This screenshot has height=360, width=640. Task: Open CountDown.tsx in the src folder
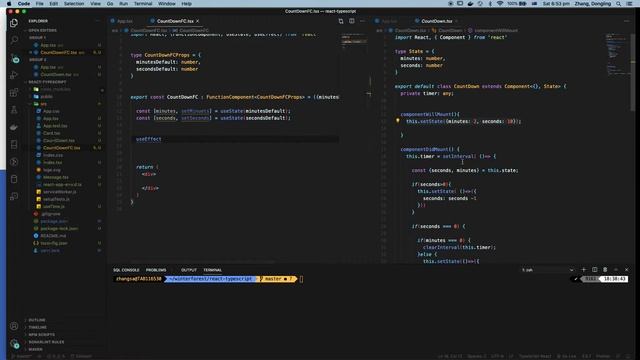58,140
